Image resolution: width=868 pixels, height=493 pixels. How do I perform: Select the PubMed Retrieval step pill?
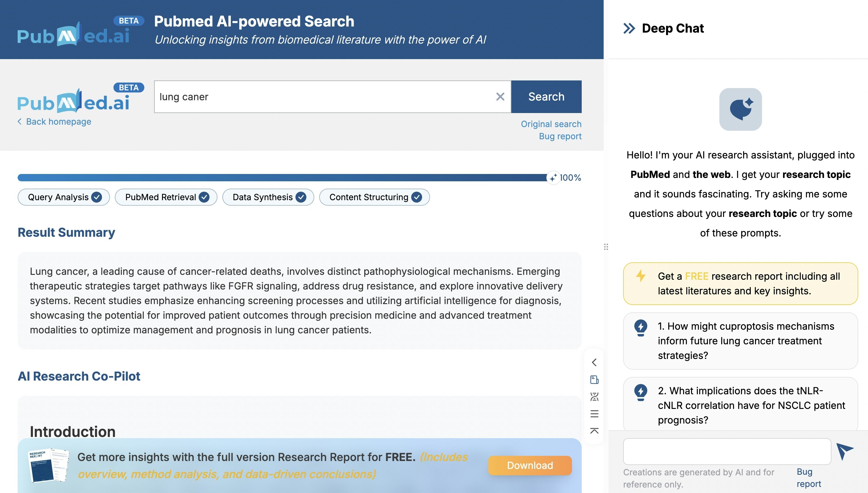pos(166,197)
